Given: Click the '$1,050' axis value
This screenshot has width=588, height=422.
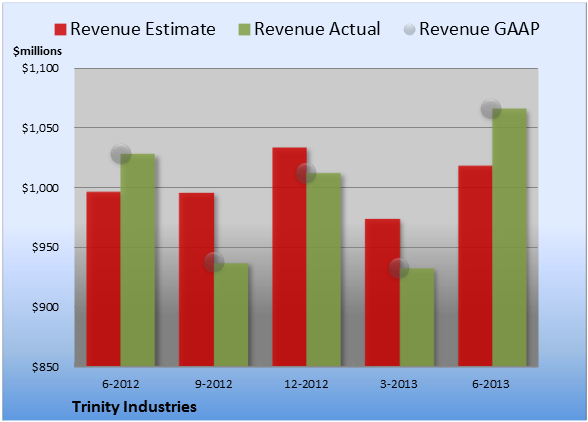Looking at the screenshot, I should pos(40,128).
